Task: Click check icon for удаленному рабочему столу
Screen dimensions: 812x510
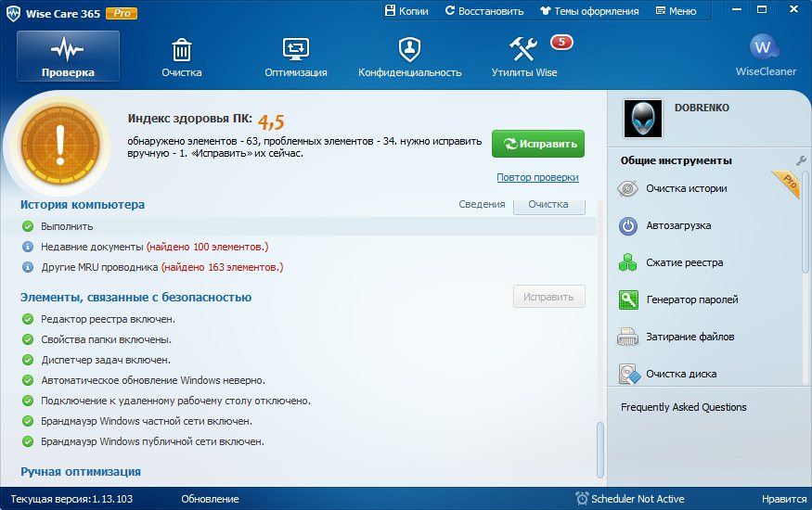Action: click(x=28, y=401)
